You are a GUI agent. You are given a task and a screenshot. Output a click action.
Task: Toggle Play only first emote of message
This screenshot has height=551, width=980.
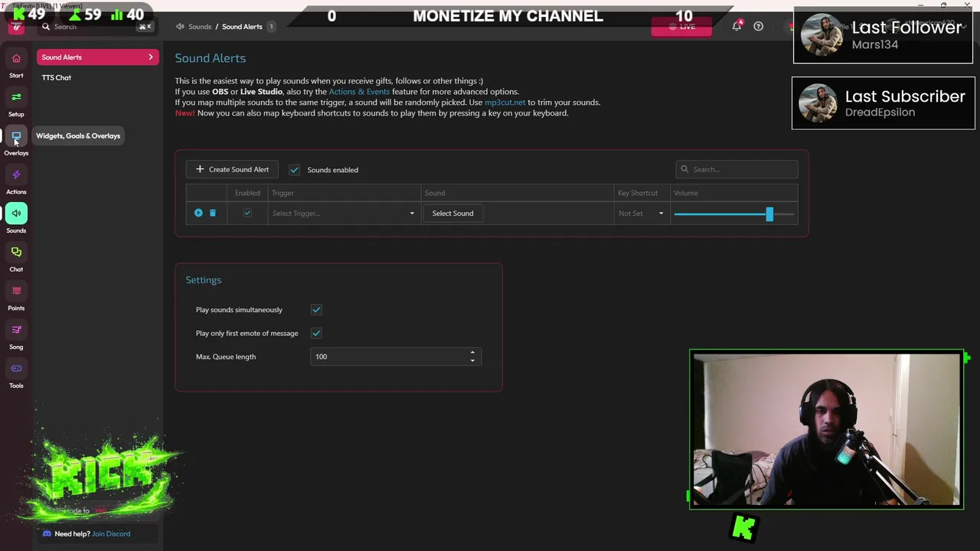point(316,333)
